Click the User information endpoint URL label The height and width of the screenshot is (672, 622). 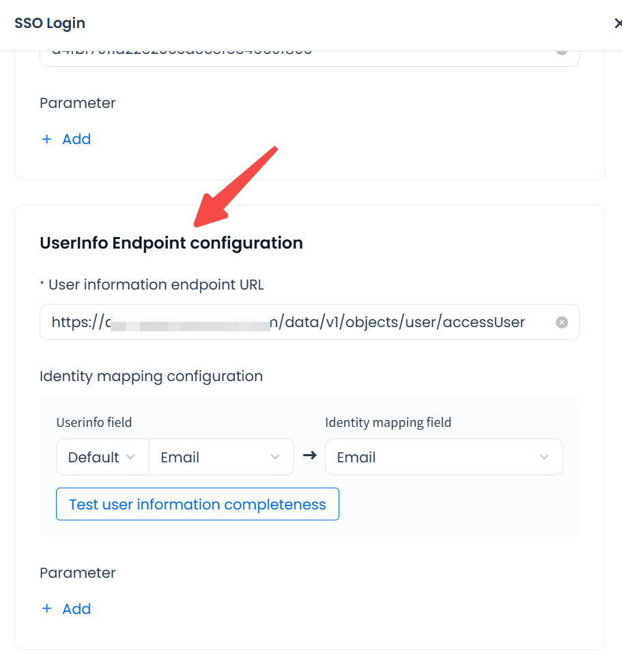point(156,284)
